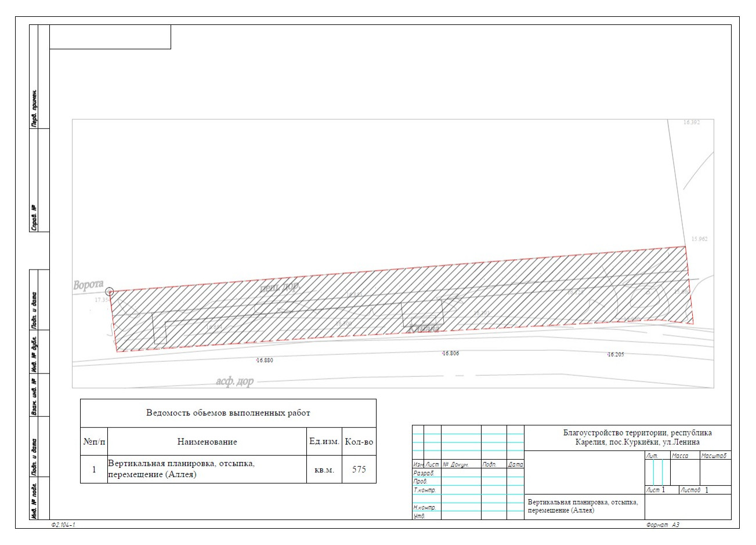Select the Ворота text label on the plan
Image resolution: width=756 pixels, height=545 pixels.
click(x=88, y=285)
